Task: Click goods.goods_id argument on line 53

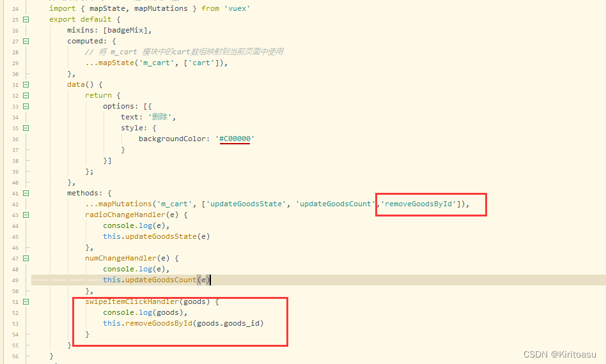Action: pos(228,324)
